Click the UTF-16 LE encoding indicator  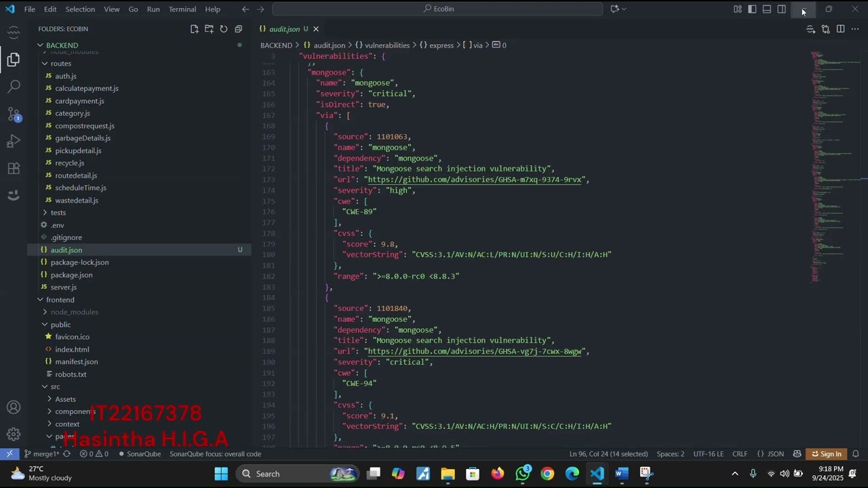click(708, 454)
